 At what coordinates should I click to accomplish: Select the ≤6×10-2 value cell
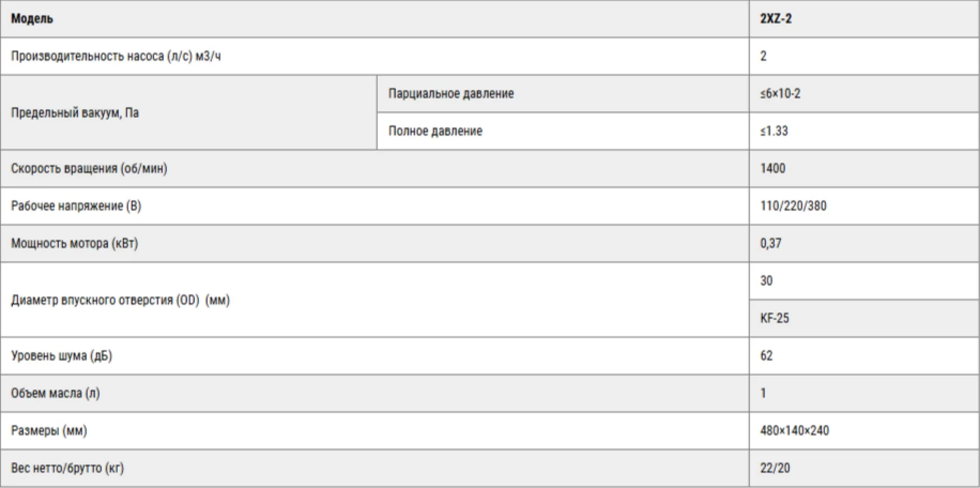coord(780,93)
